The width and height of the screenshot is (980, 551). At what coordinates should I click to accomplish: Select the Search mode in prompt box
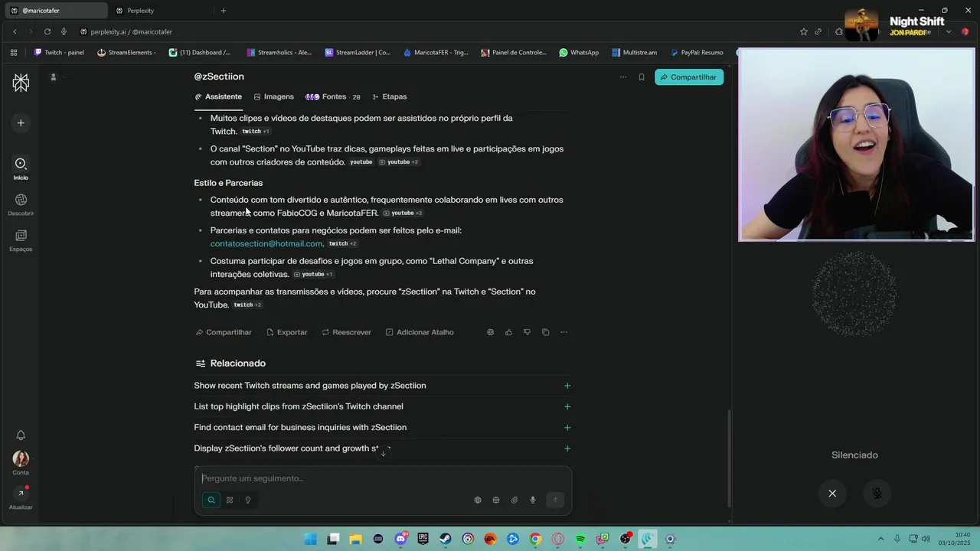point(211,500)
